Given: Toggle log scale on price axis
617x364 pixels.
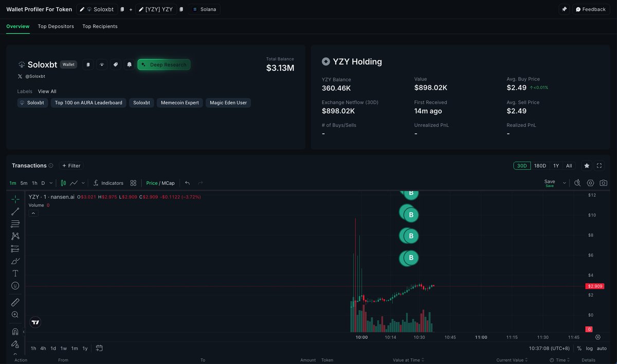Looking at the screenshot, I should pos(589,348).
